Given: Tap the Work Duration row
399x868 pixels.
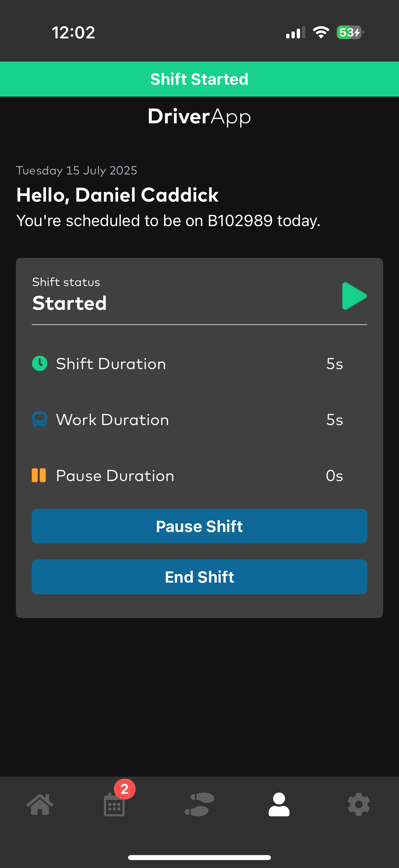Looking at the screenshot, I should 199,419.
